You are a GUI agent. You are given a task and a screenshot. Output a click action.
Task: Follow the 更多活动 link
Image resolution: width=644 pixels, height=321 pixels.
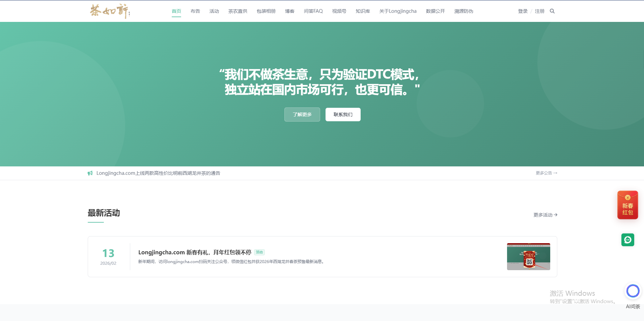coord(545,215)
